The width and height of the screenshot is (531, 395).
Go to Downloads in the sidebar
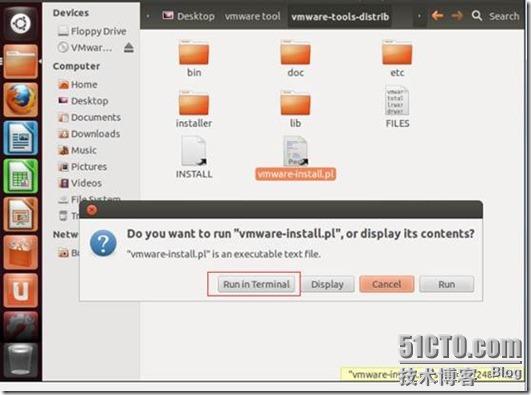pyautogui.click(x=89, y=134)
